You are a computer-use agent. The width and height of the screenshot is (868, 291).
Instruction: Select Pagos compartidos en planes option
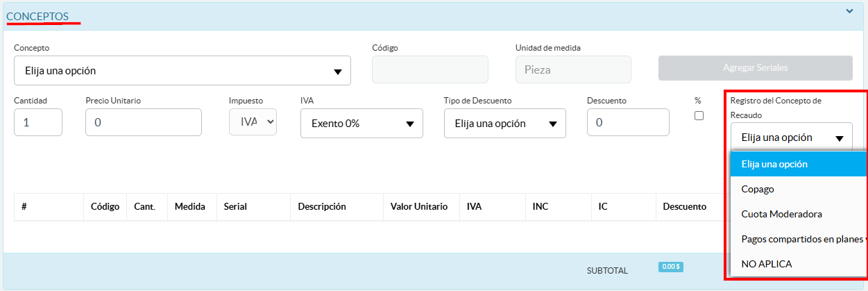coord(798,239)
